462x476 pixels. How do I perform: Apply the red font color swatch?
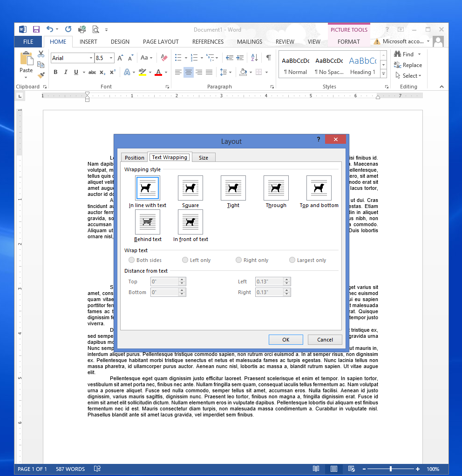pyautogui.click(x=158, y=72)
